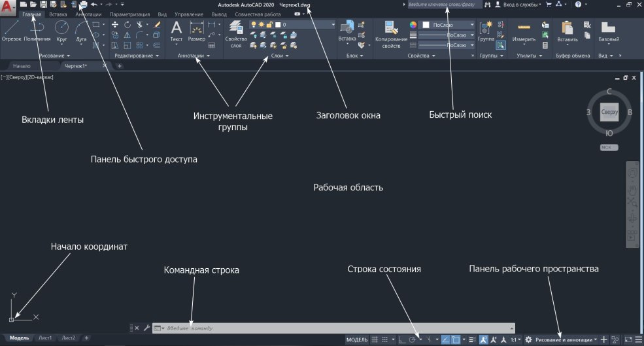Click the Move tool in Редактирование
Screen dimensions: 644x346
[115, 25]
